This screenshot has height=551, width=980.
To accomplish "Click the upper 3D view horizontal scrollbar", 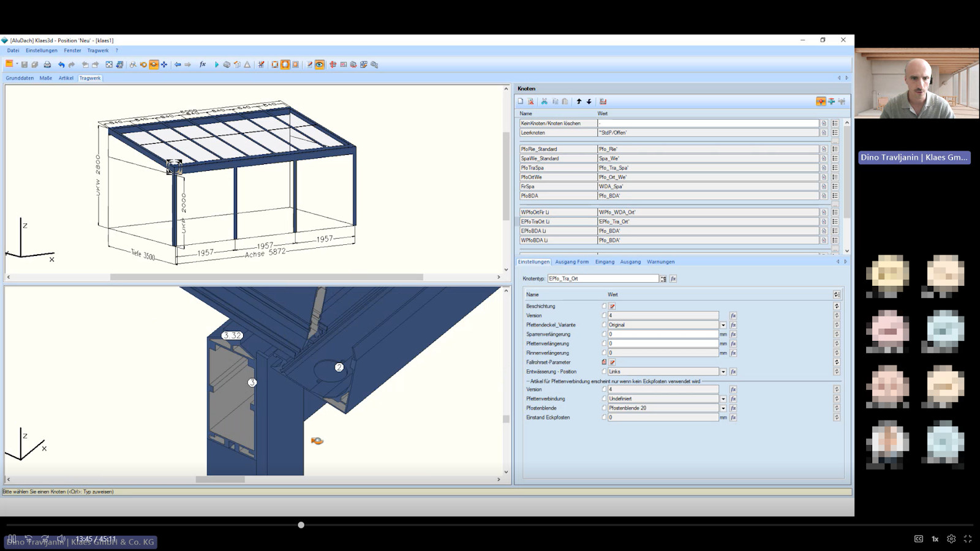I will (266, 277).
